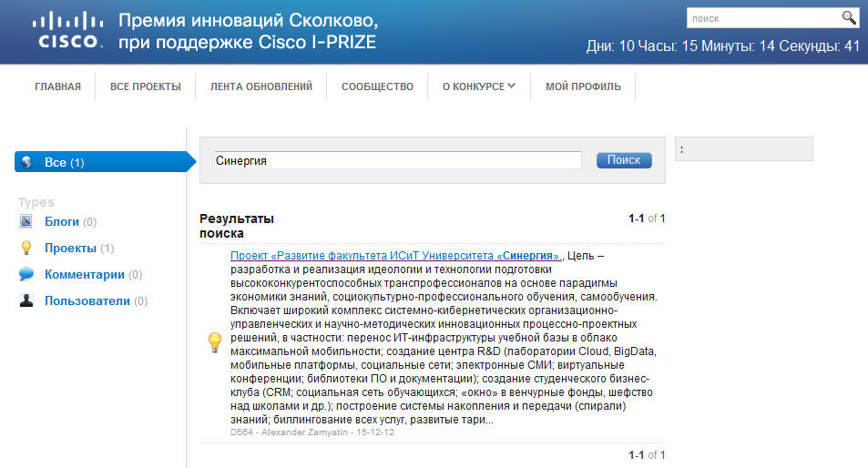Click the top 1-1 of 1 pagination text
Image resolution: width=868 pixels, height=468 pixels.
(647, 219)
